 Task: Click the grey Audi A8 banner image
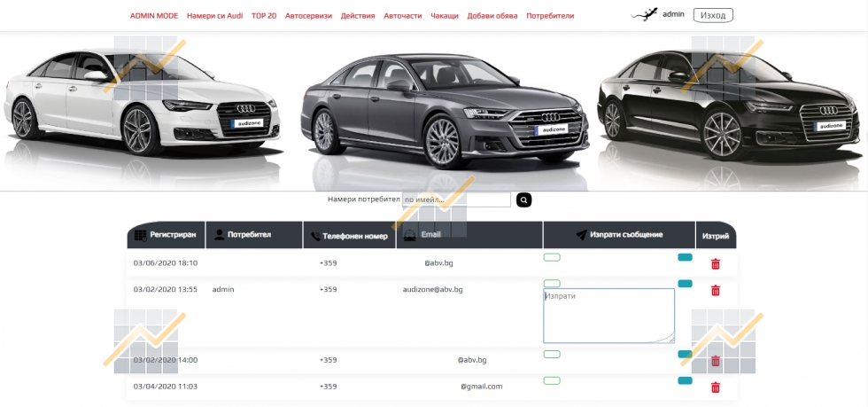[x=445, y=111]
